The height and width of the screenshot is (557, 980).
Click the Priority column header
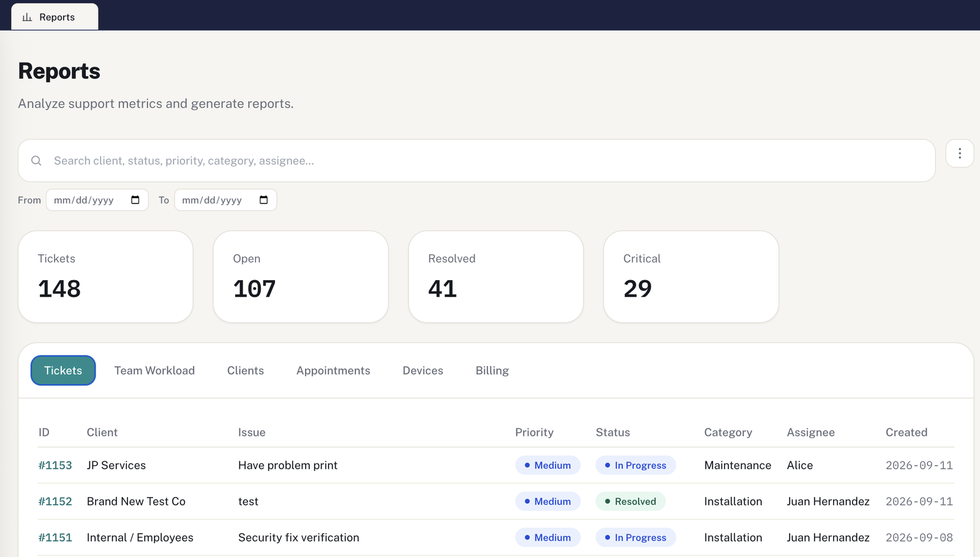[534, 432]
